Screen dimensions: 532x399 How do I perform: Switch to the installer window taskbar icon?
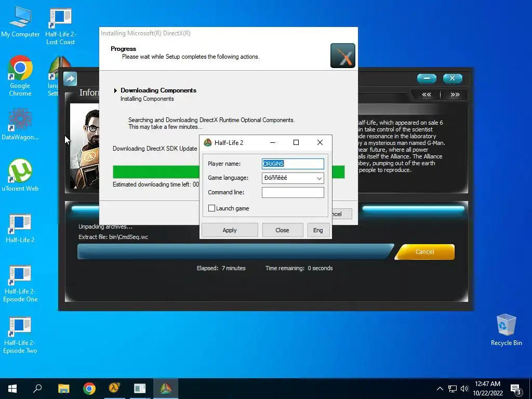click(140, 389)
